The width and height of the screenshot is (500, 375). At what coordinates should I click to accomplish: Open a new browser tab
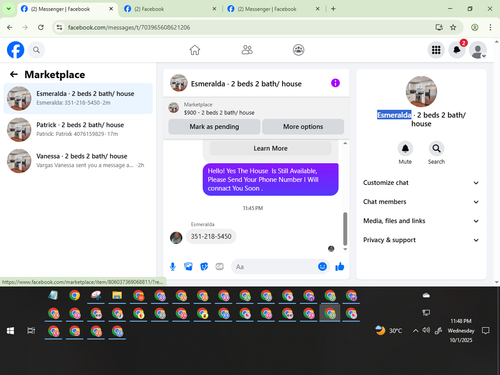point(333,9)
